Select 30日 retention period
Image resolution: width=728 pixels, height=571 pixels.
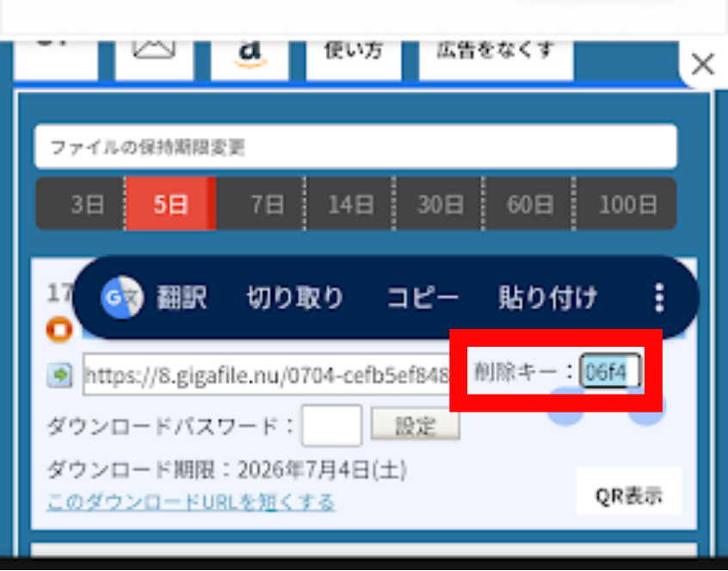[x=439, y=203]
